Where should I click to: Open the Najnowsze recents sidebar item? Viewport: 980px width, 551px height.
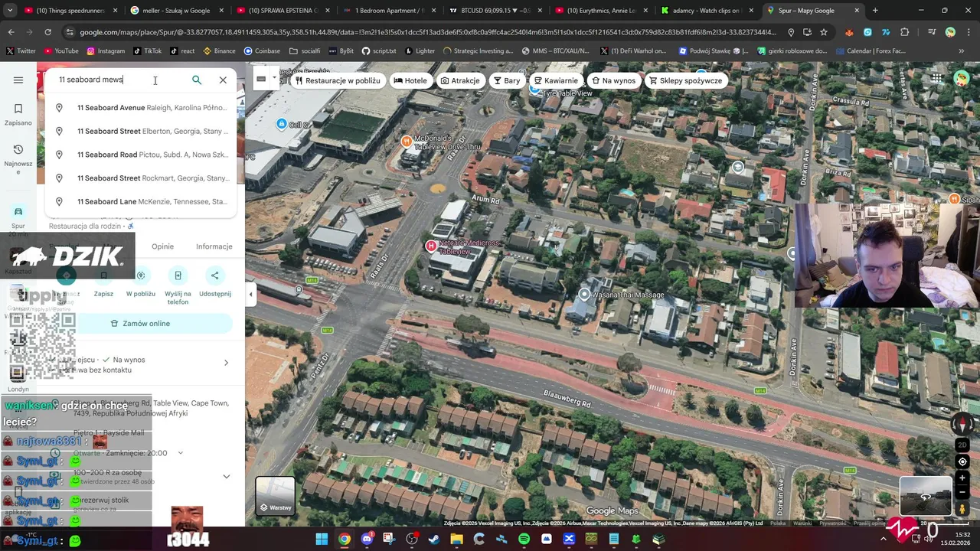[x=18, y=159]
